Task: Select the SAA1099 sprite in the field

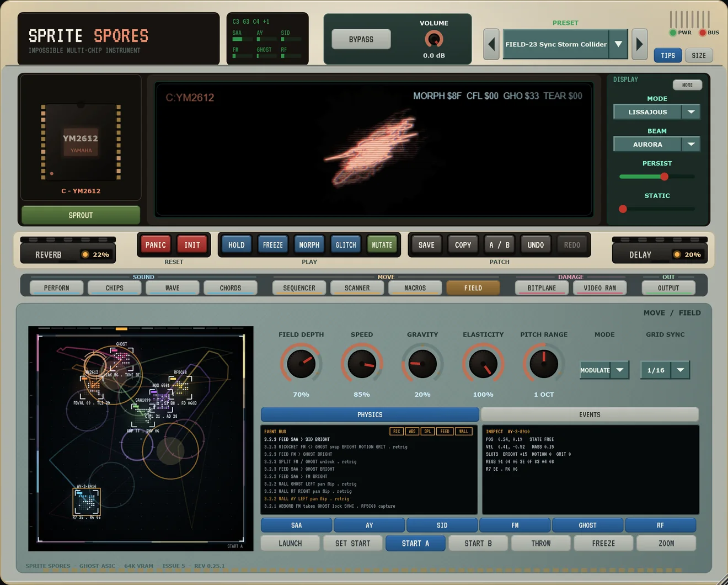Action: 143,414
